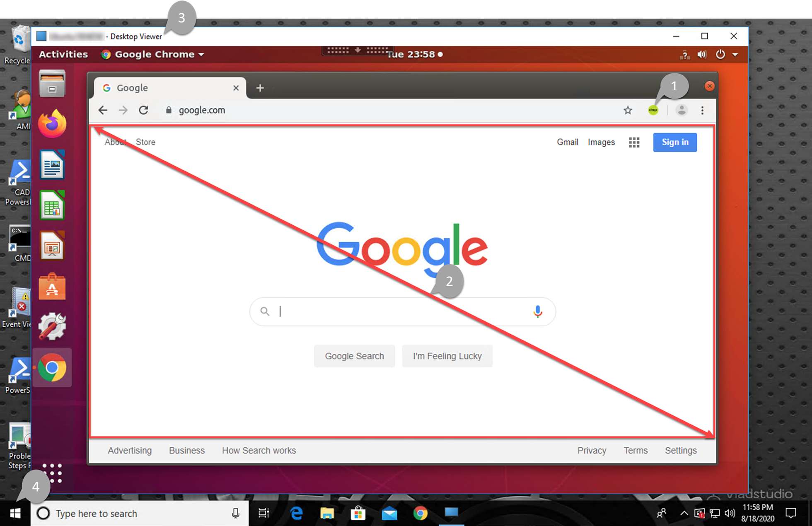
Task: Click the Google Apps grid icon
Action: pyautogui.click(x=634, y=142)
